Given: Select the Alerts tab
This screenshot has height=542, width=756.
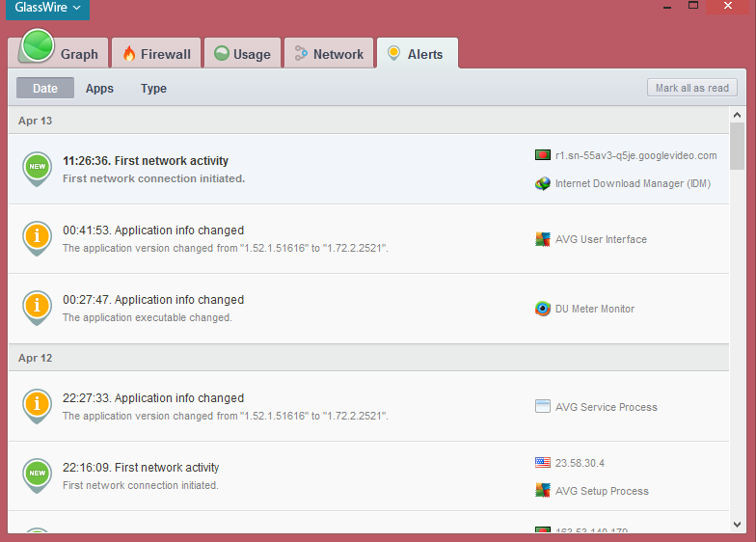Looking at the screenshot, I should click(x=418, y=53).
